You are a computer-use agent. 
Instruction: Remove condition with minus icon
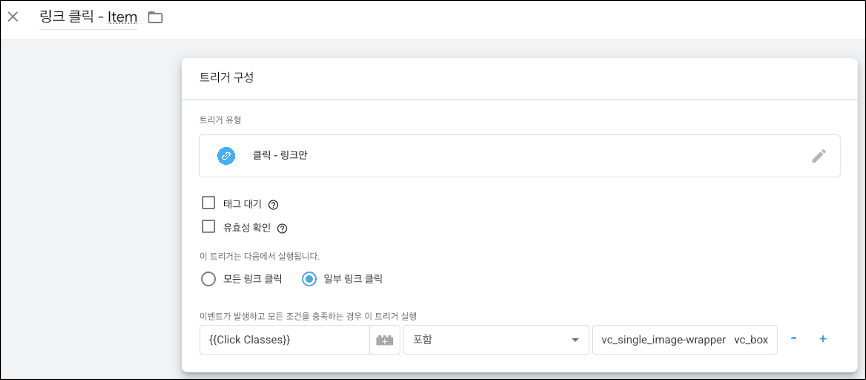point(793,339)
